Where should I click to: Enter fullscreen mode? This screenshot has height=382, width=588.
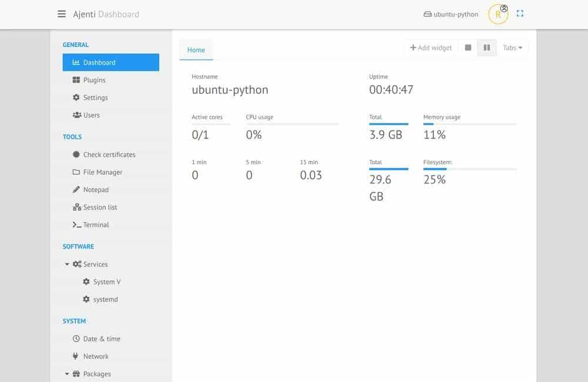(519, 12)
